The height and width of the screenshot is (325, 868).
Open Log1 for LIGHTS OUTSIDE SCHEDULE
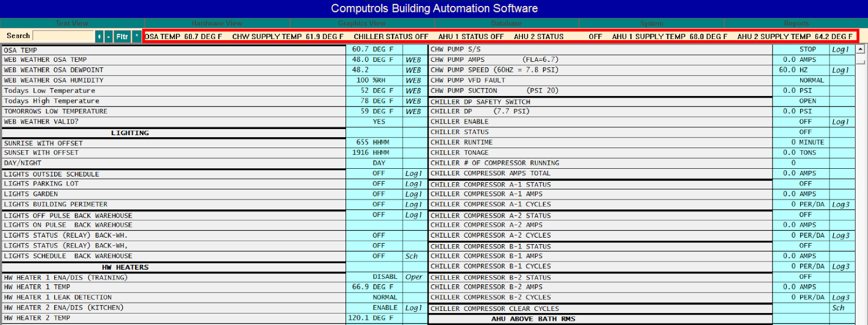tap(414, 174)
